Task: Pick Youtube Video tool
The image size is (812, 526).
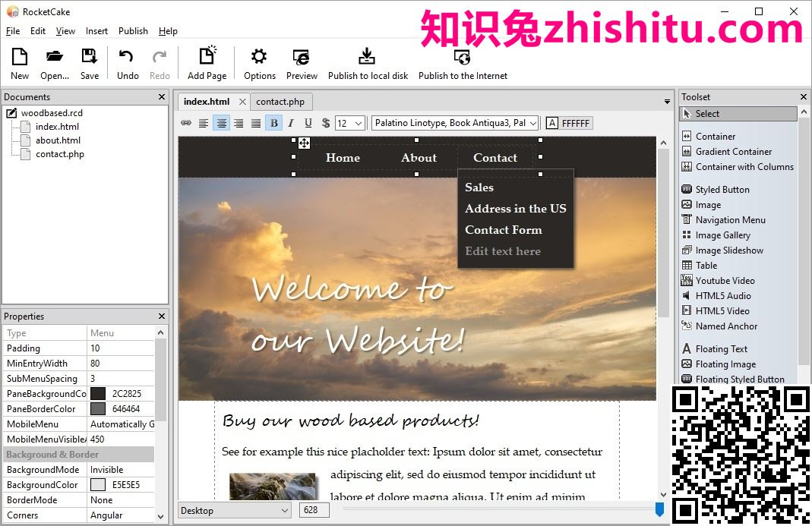Action: (718, 281)
